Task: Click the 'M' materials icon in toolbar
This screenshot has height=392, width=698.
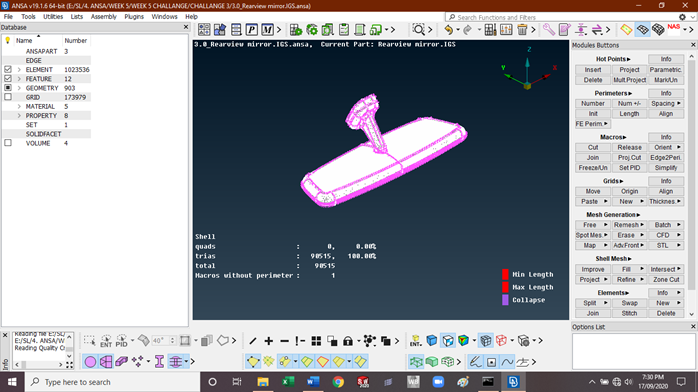Action: tap(267, 30)
